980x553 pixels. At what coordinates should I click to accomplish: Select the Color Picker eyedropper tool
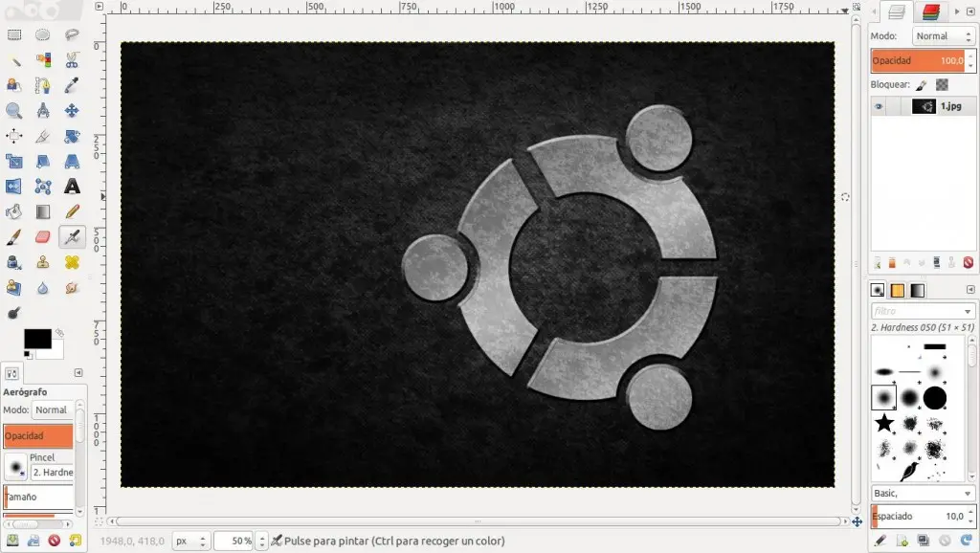pos(72,85)
